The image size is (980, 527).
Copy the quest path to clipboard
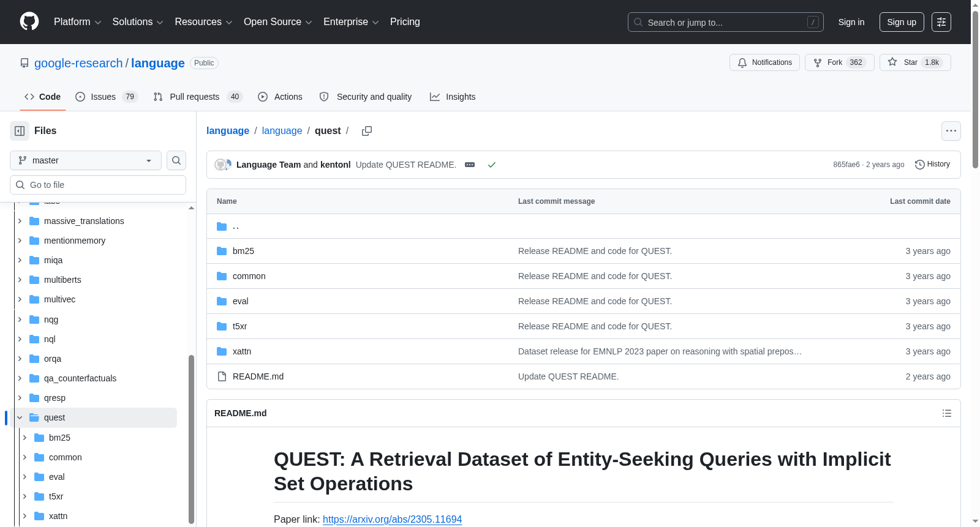pos(367,131)
